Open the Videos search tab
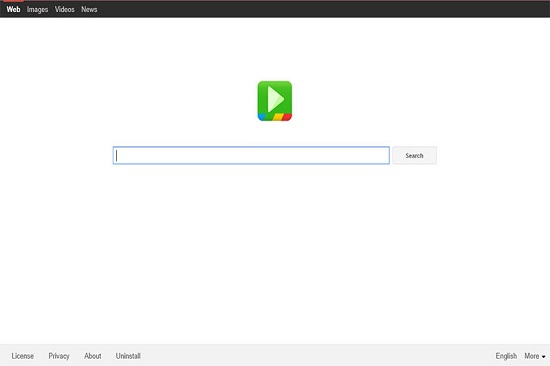Screen dimensions: 550x366 pyautogui.click(x=65, y=9)
